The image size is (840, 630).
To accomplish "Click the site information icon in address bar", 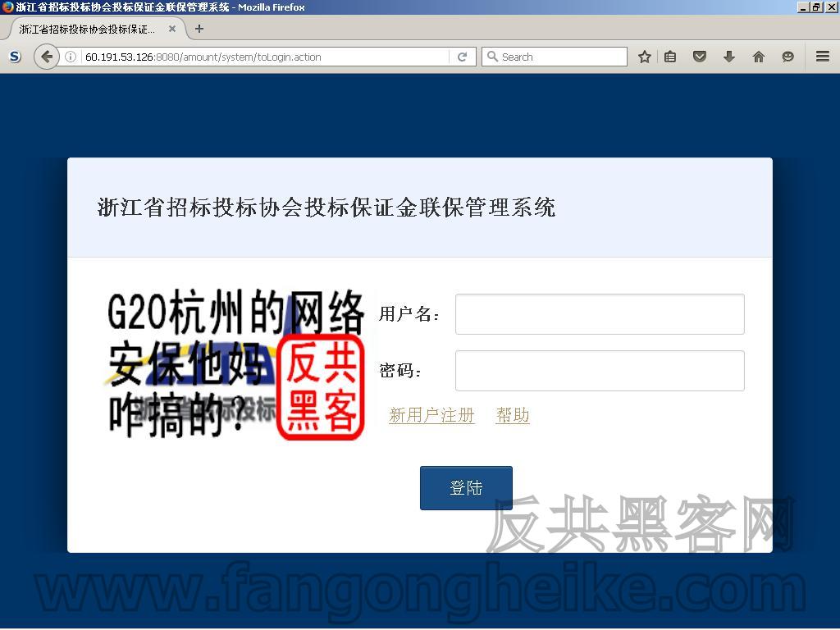I will tap(71, 57).
